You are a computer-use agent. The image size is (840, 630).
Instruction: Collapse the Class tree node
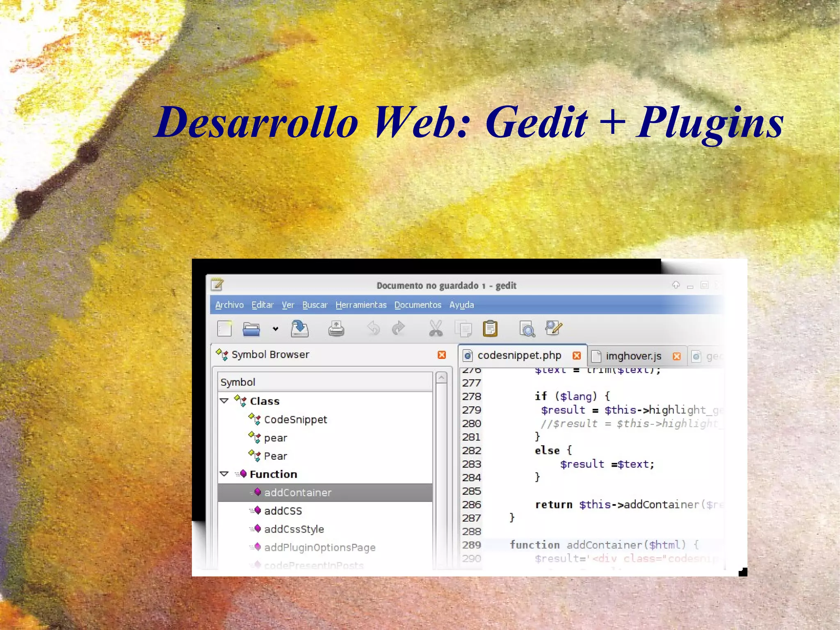tap(224, 401)
